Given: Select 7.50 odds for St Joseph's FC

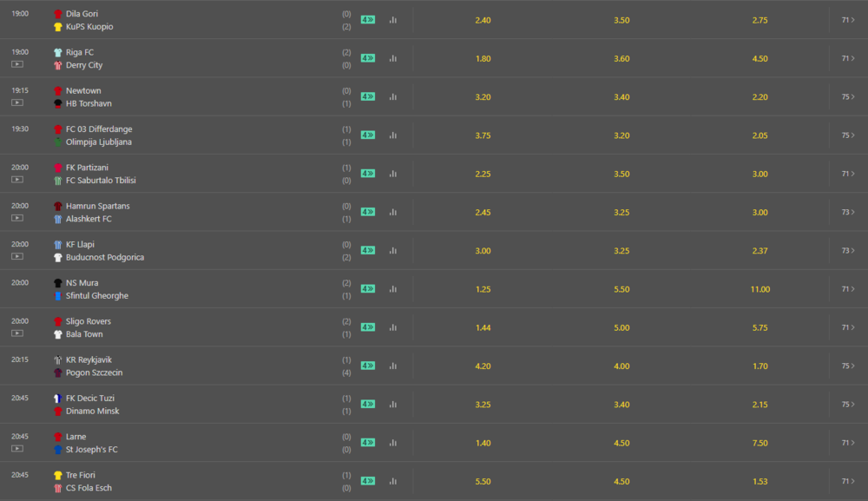Looking at the screenshot, I should click(760, 443).
